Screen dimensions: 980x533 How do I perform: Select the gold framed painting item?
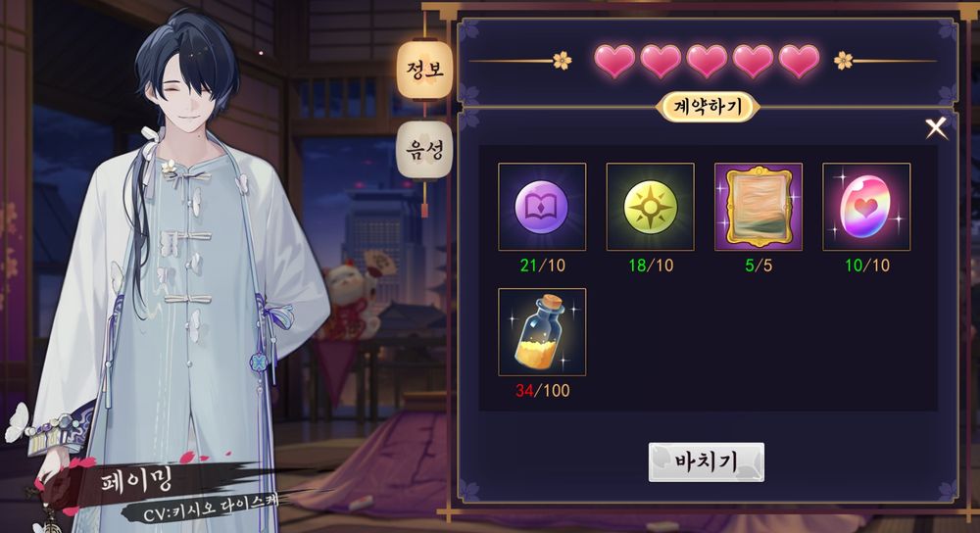pyautogui.click(x=759, y=207)
